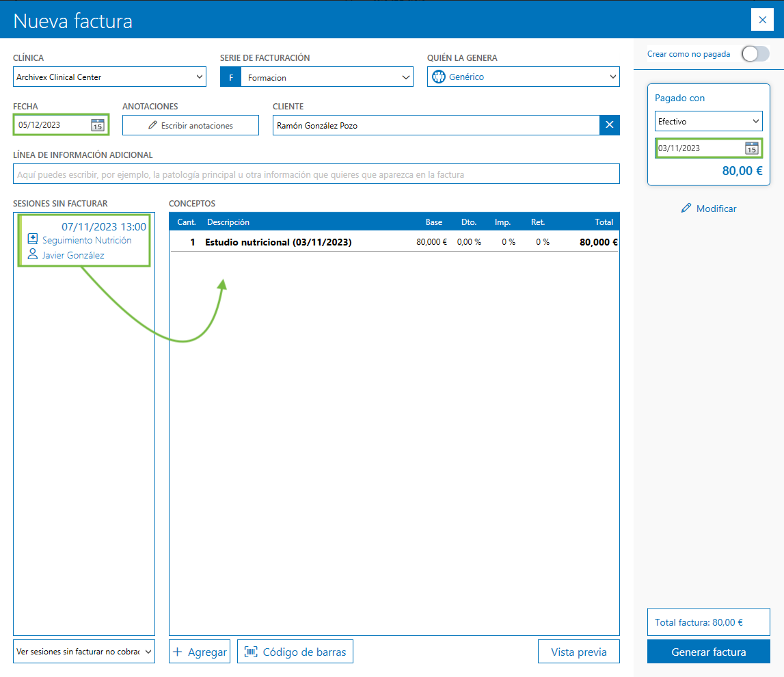Click the barcode icon in Código de barras
This screenshot has height=677, width=784.
pyautogui.click(x=251, y=652)
